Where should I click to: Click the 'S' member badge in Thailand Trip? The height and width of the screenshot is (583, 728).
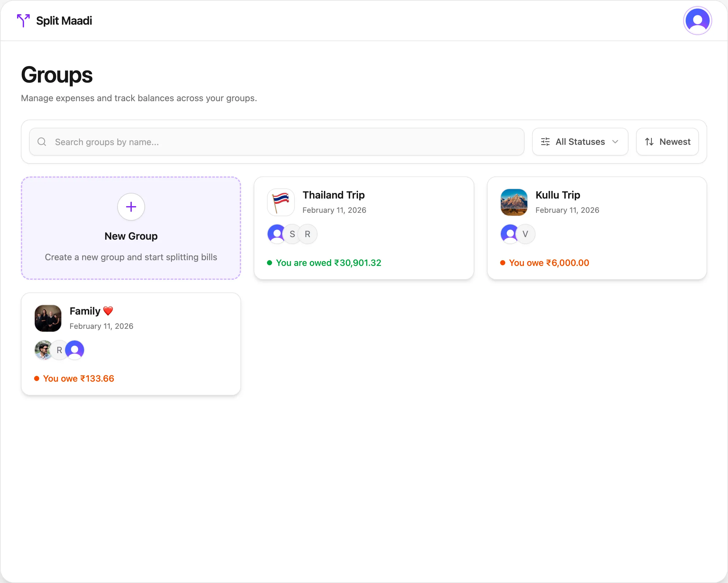292,233
